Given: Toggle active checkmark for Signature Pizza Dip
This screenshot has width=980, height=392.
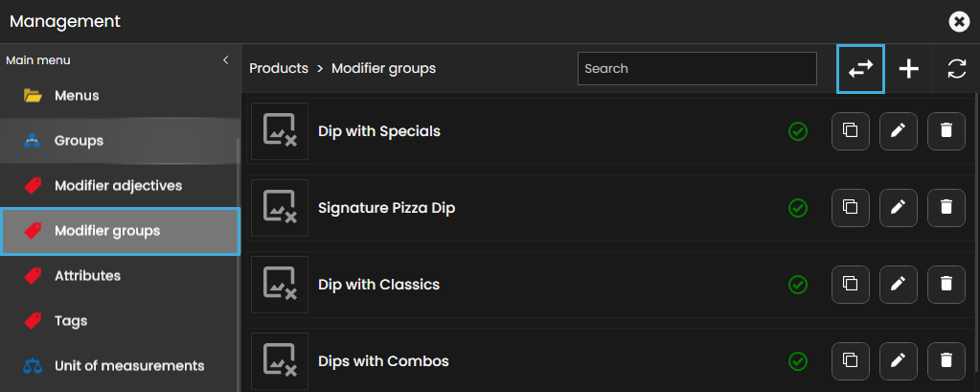Looking at the screenshot, I should 797,207.
